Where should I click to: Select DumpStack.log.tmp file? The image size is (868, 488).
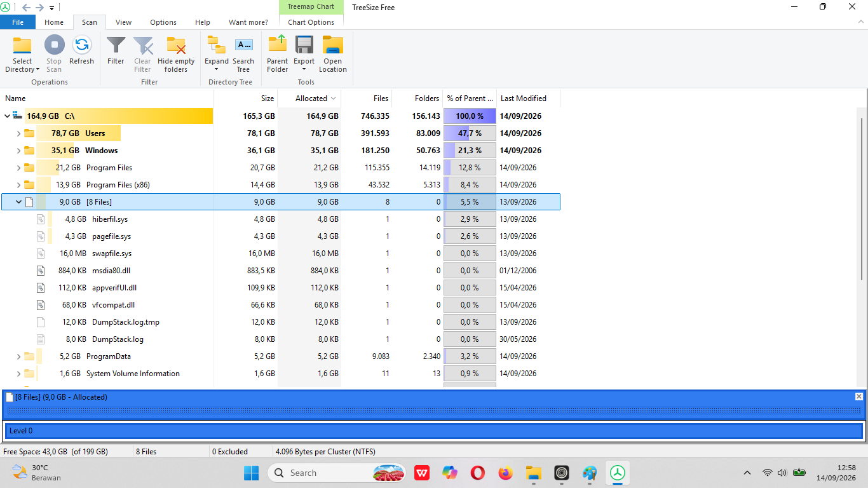click(x=280, y=322)
